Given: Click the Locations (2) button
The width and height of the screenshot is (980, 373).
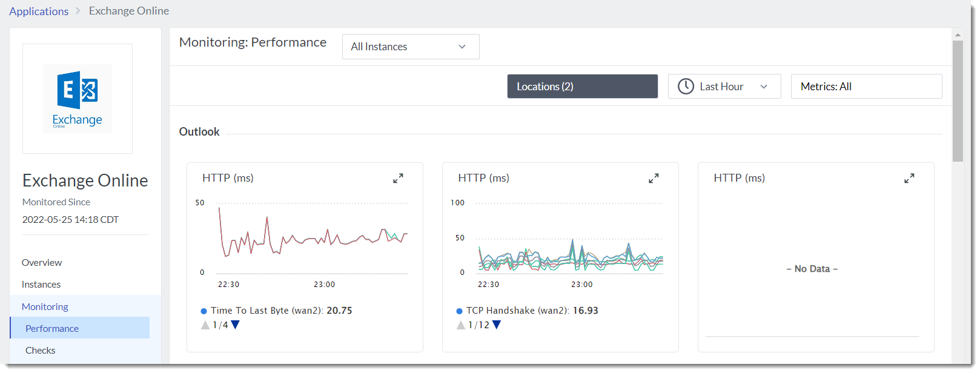Looking at the screenshot, I should point(582,87).
